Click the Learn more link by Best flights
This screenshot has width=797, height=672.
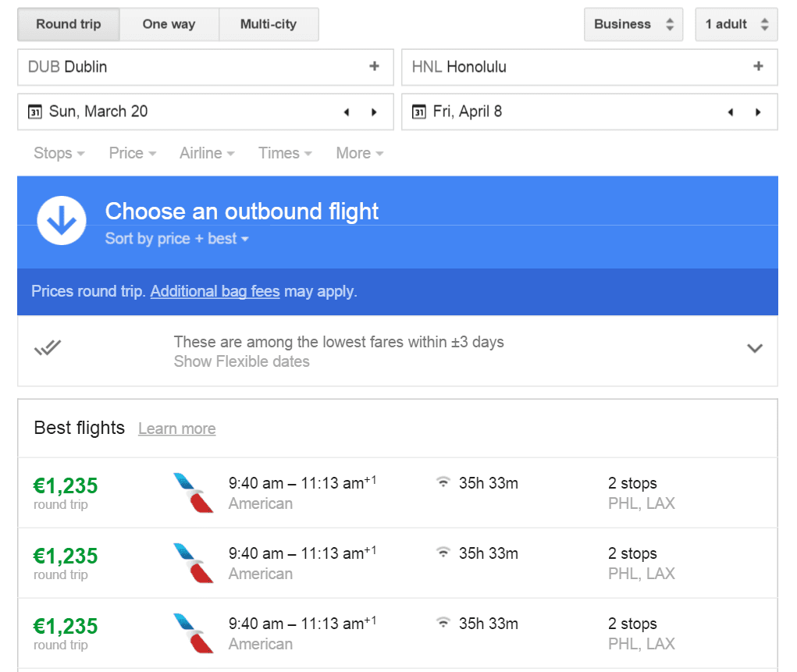tap(177, 428)
